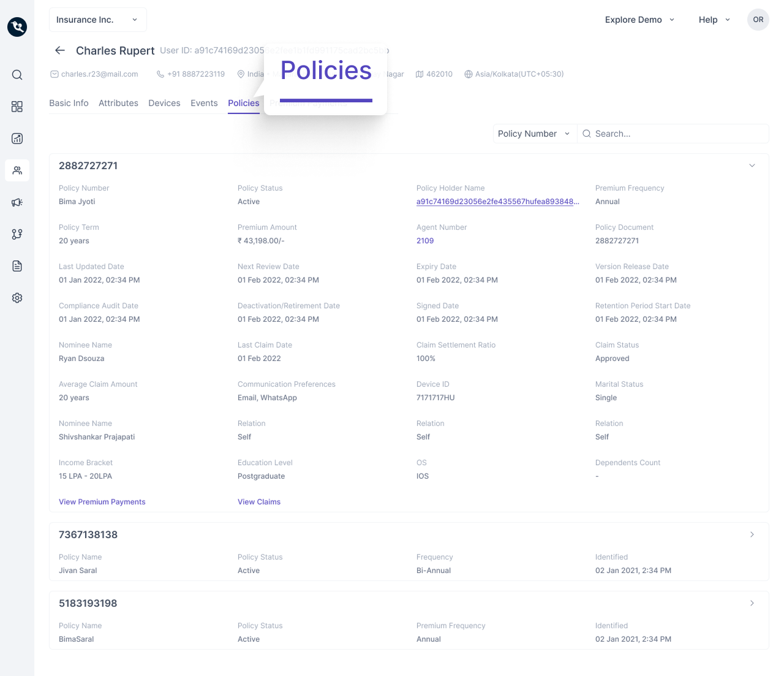784x676 pixels.
Task: Open the Policy Number filter dropdown
Action: point(534,134)
